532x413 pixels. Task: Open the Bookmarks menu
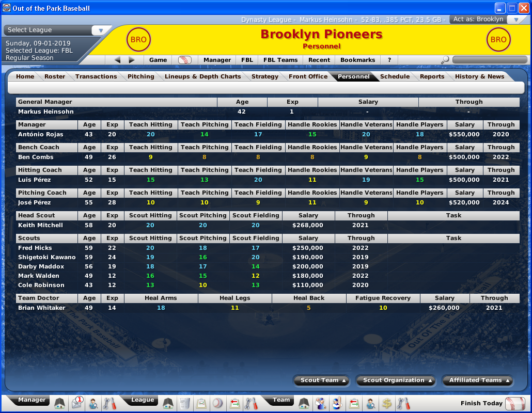(357, 60)
